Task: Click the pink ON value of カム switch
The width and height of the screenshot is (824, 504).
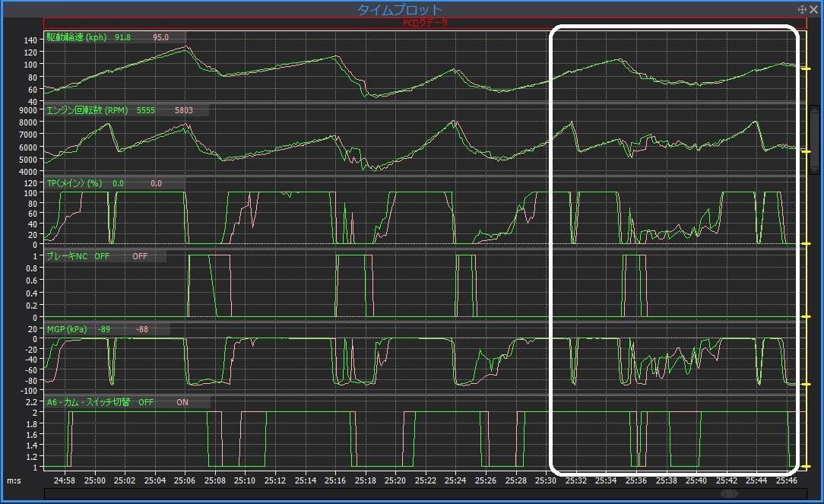Action: [x=182, y=403]
